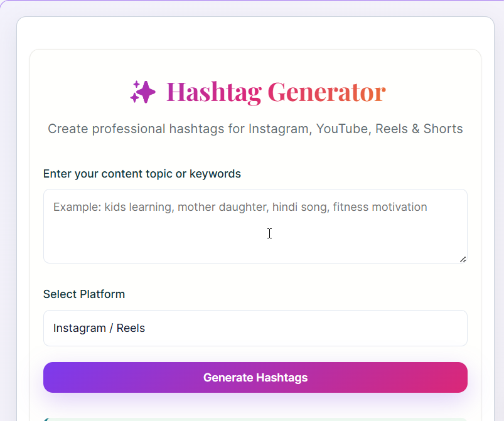This screenshot has height=421, width=504.
Task: Click the gradient Hashtag Generator heading
Action: click(274, 92)
